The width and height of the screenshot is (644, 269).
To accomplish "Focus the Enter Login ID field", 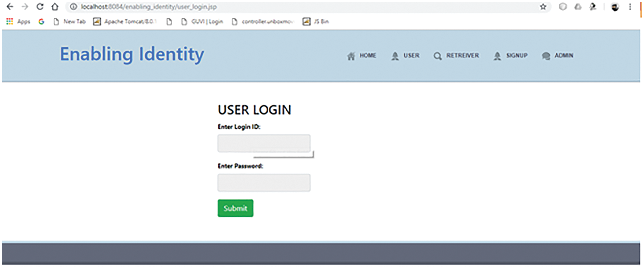I will [264, 143].
